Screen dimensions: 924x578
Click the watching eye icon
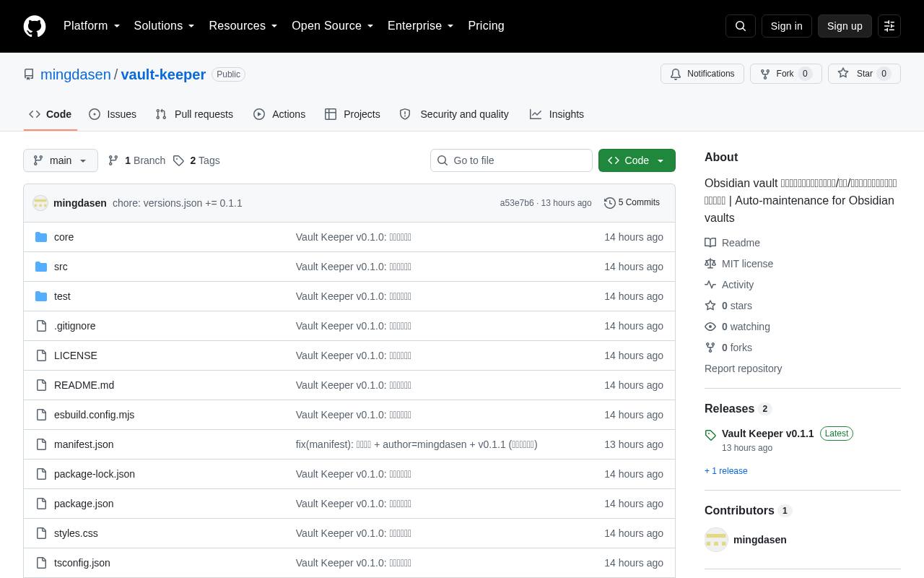pos(710,327)
